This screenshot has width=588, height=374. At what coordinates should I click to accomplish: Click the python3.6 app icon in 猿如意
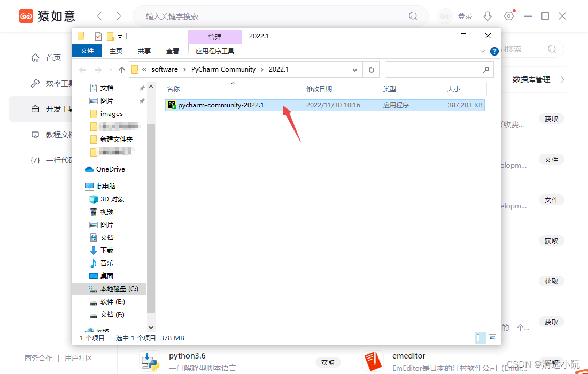pos(150,362)
